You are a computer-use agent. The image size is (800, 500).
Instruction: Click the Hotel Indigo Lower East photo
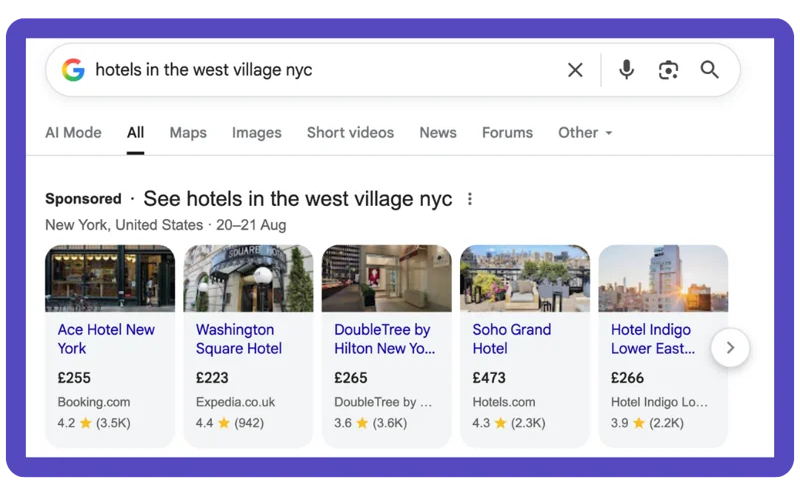[x=663, y=278]
